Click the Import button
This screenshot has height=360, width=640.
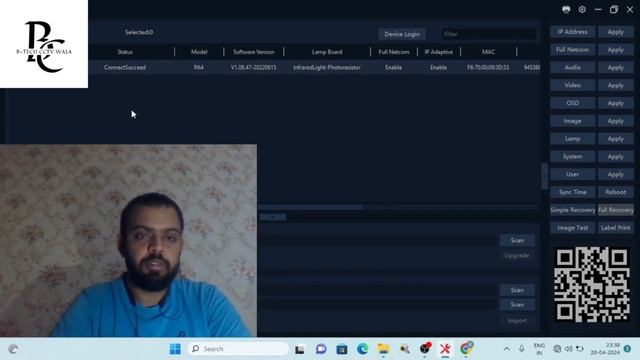click(x=517, y=321)
